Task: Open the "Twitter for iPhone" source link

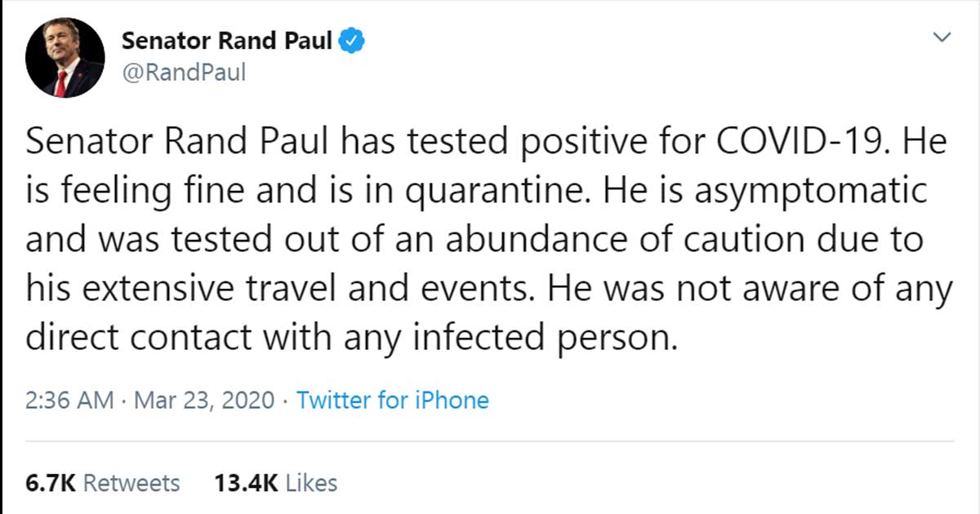Action: (392, 401)
